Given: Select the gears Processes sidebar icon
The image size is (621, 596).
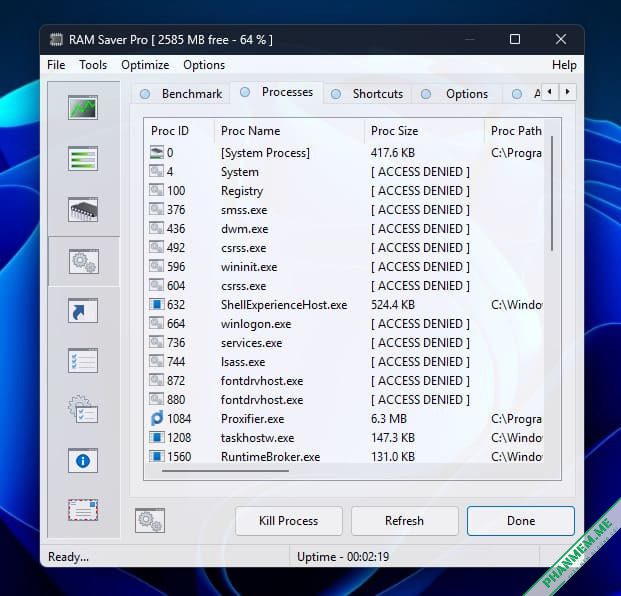Looking at the screenshot, I should pos(84,261).
